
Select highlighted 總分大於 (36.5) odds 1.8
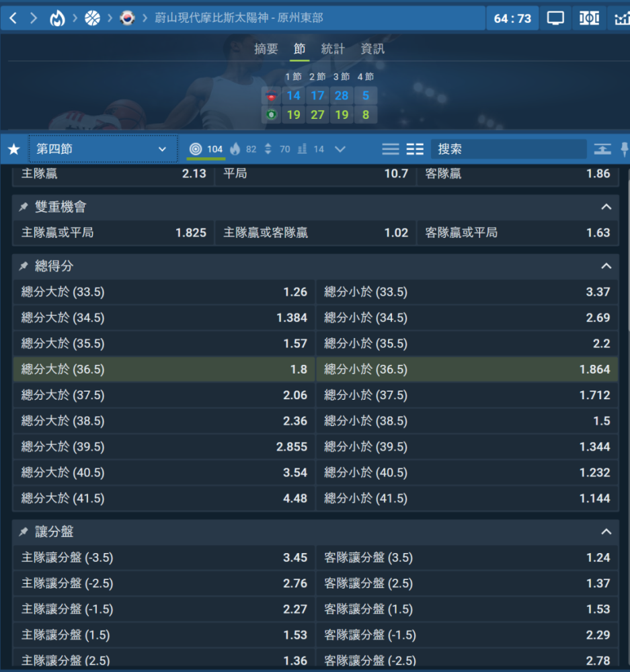164,370
